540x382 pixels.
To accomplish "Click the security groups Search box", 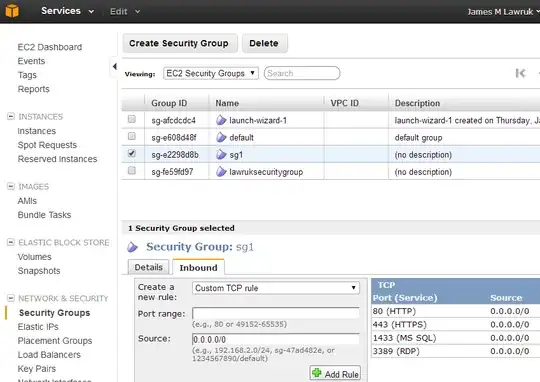I will (x=302, y=73).
